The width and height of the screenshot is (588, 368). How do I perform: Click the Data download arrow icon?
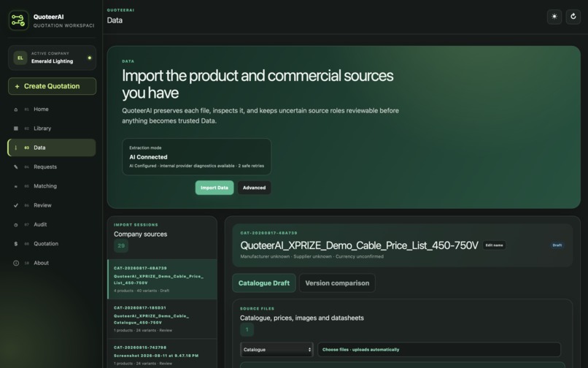coord(16,147)
